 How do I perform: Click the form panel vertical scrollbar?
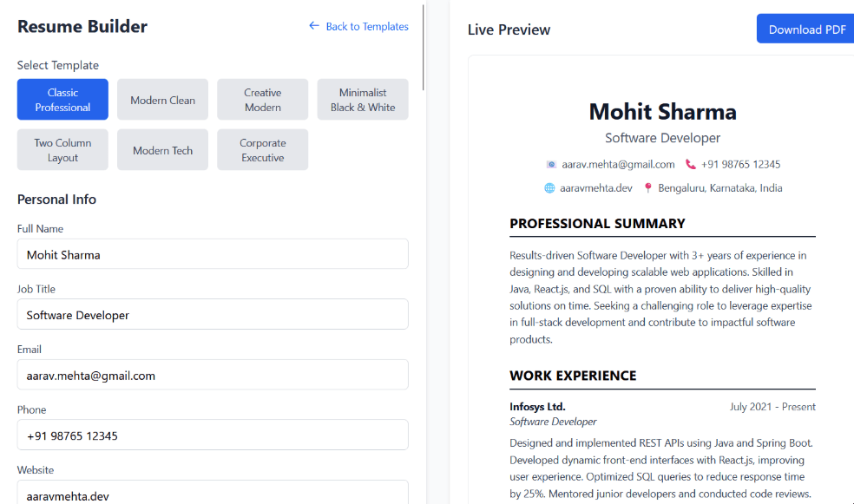(424, 48)
